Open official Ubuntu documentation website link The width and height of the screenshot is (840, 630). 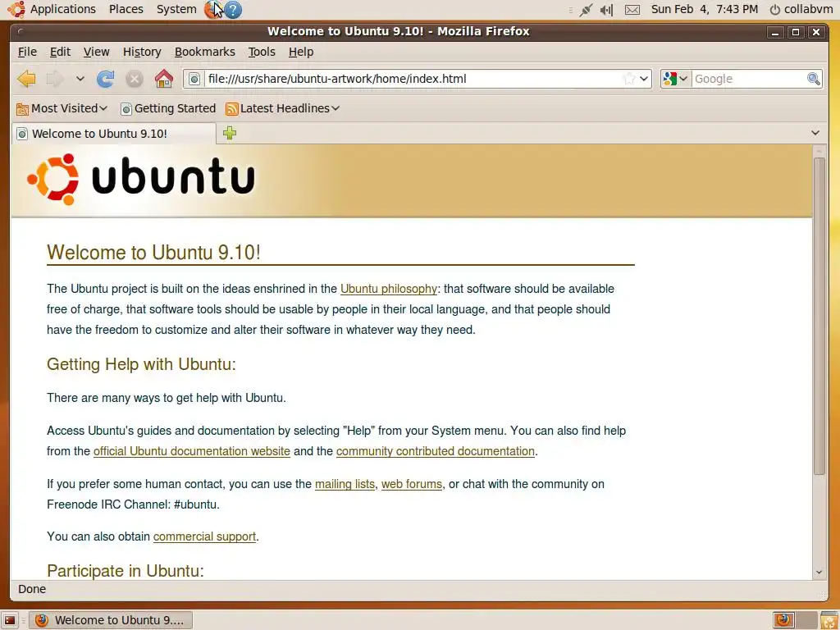click(192, 451)
